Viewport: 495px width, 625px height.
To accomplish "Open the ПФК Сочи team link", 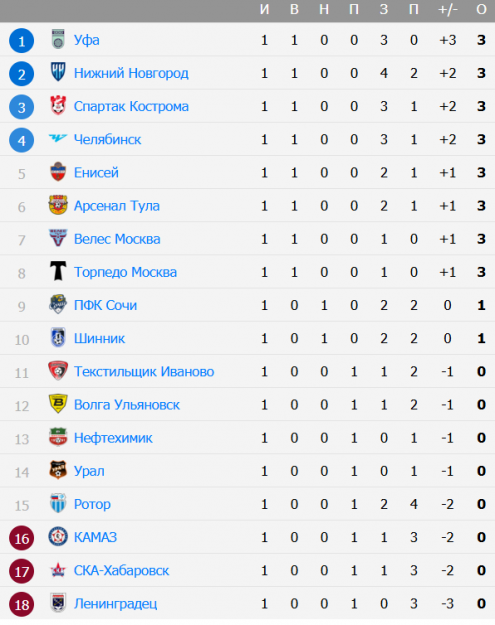I will [105, 305].
